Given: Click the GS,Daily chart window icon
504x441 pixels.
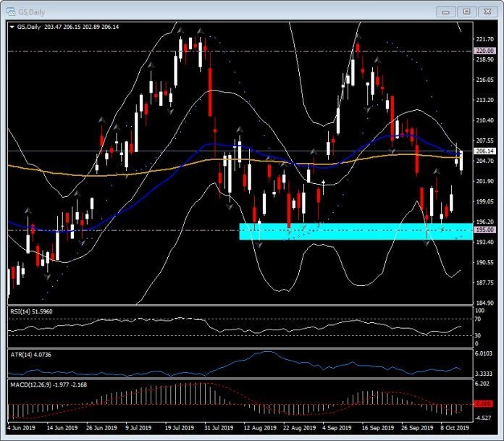Looking at the screenshot, I should coord(11,12).
